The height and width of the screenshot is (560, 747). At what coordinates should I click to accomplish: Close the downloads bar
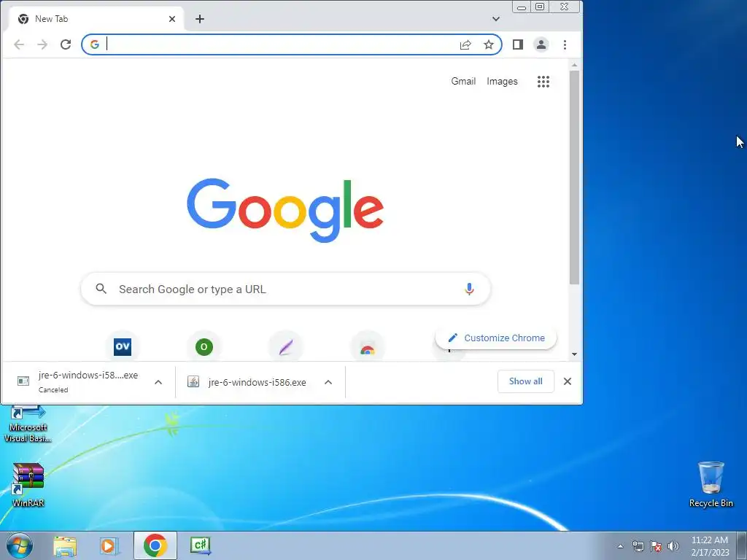click(x=568, y=381)
